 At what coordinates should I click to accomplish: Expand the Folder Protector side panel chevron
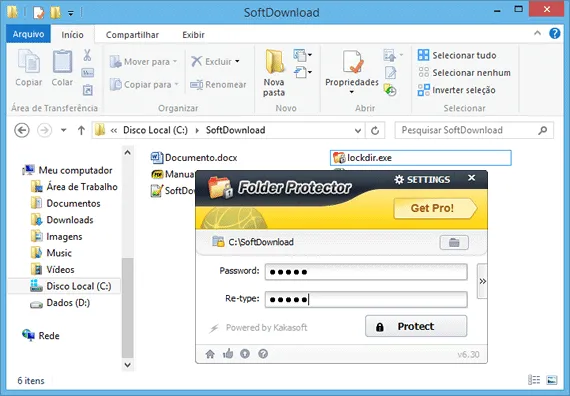pos(482,281)
